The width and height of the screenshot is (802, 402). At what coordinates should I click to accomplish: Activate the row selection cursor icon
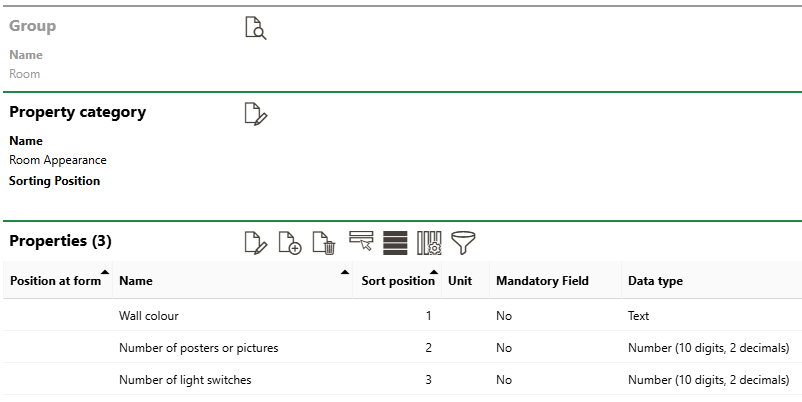tap(361, 241)
